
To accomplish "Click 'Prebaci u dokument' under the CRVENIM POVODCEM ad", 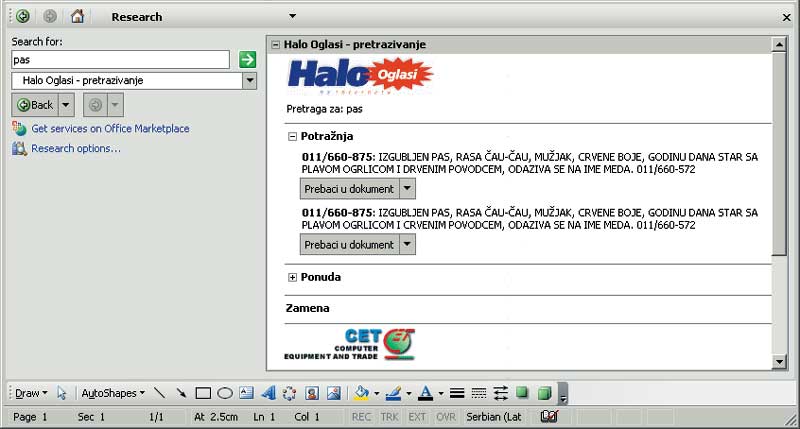I will pyautogui.click(x=349, y=244).
